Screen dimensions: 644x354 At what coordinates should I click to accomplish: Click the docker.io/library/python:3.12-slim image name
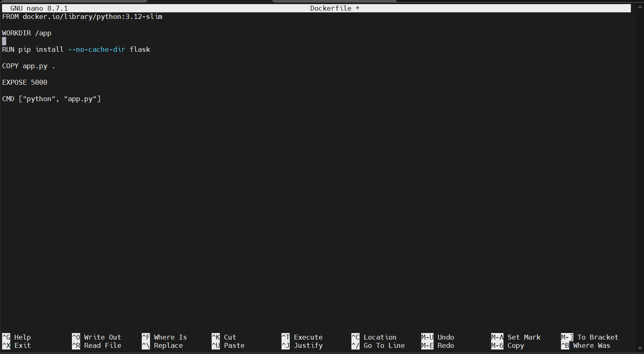tap(92, 16)
